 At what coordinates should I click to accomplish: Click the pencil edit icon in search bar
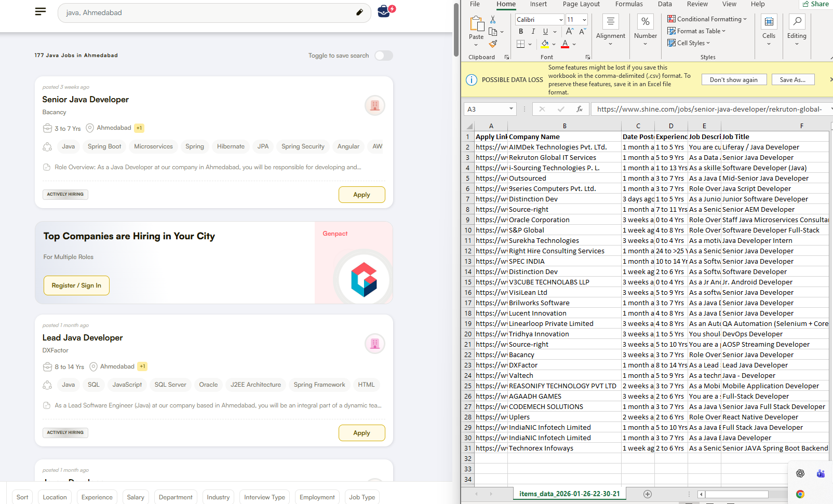(x=359, y=12)
